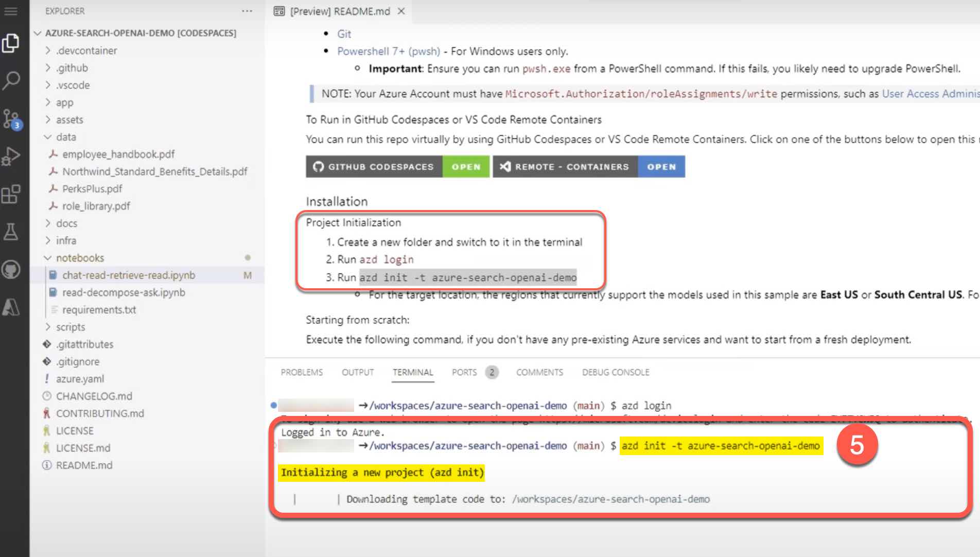Viewport: 980px width, 557px height.
Task: Open LICENSE.md file
Action: (83, 448)
